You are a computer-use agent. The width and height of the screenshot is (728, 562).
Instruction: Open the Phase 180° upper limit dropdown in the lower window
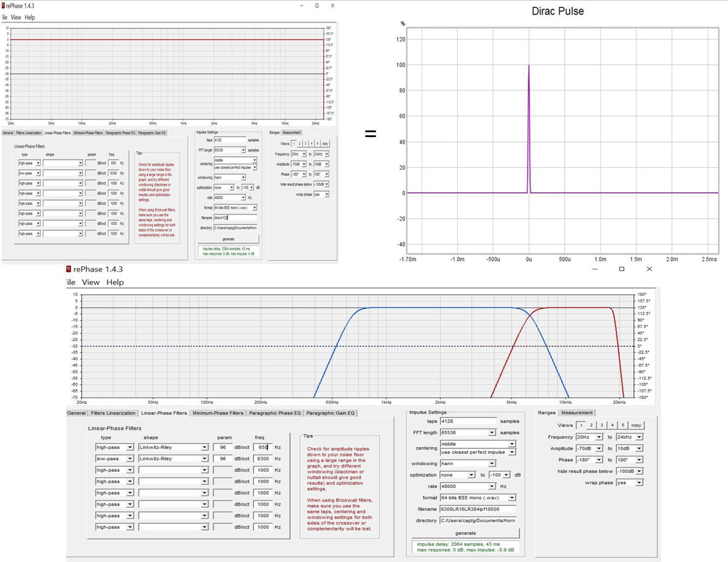pos(630,460)
